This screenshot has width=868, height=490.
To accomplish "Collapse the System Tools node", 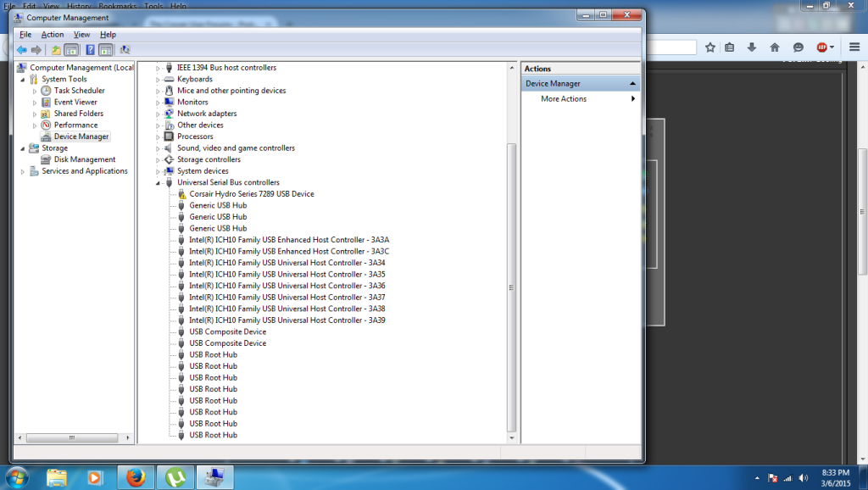I will [23, 80].
